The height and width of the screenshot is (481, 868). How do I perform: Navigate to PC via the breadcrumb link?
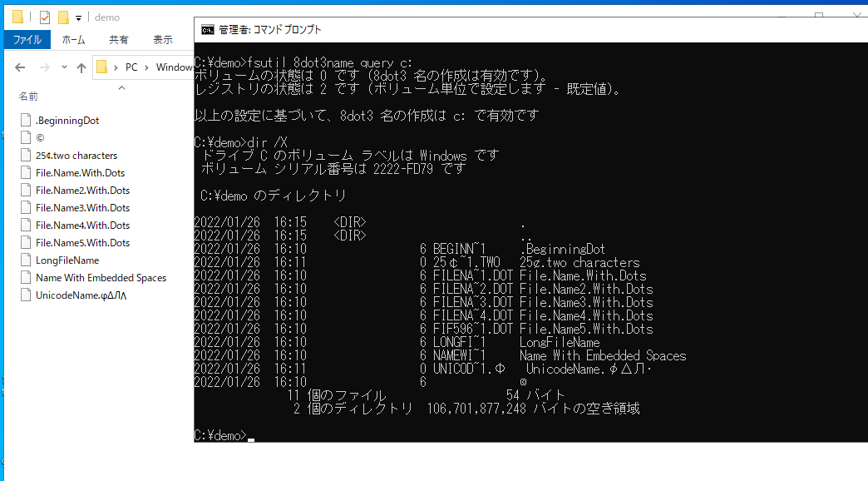[131, 67]
